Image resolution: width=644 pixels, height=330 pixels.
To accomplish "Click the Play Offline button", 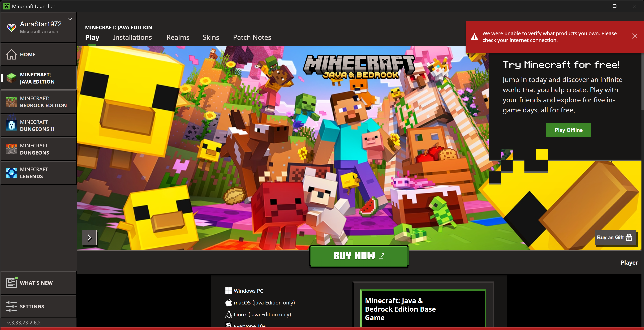I will [x=569, y=130].
